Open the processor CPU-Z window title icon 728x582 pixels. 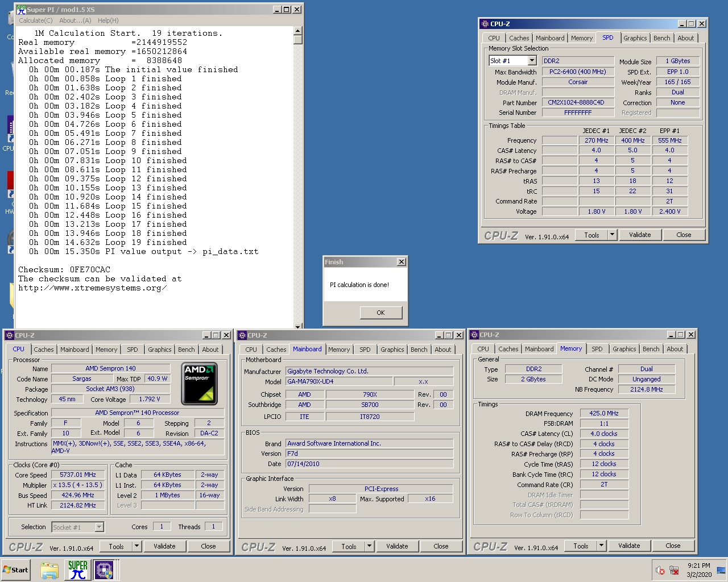pyautogui.click(x=10, y=335)
